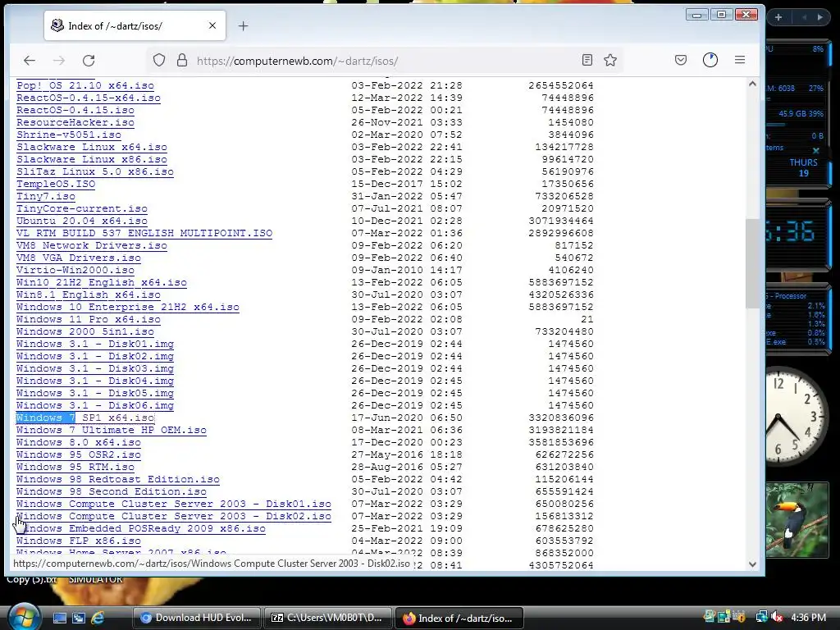Bookmark this page with the star
Image resolution: width=840 pixels, height=630 pixels.
(610, 60)
